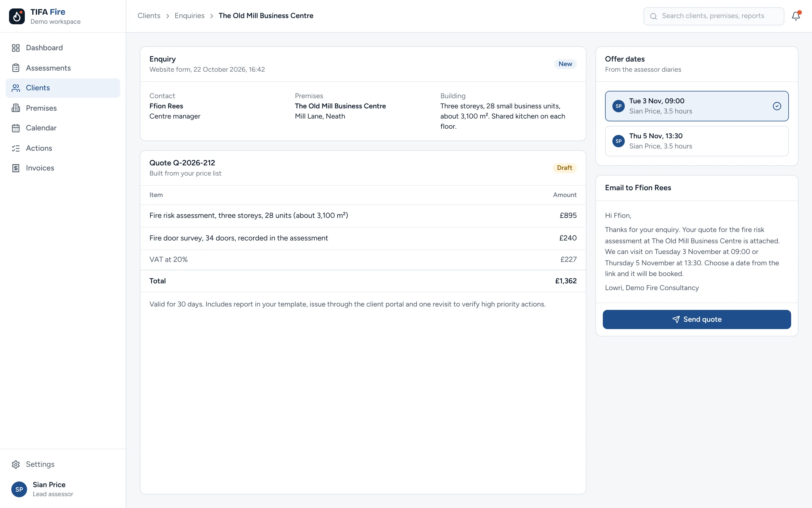Viewport: 812px width, 508px height.
Task: Click the Invoices receipt icon
Action: (16, 168)
